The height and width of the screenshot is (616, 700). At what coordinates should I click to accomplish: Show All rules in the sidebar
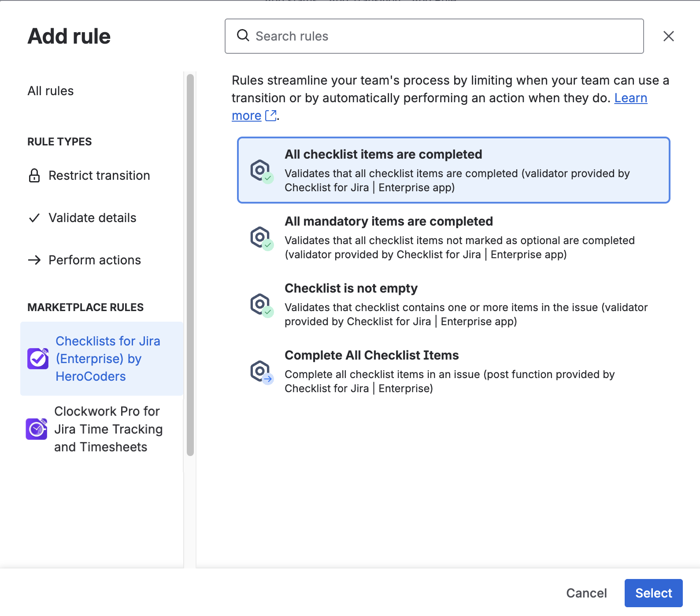point(51,91)
